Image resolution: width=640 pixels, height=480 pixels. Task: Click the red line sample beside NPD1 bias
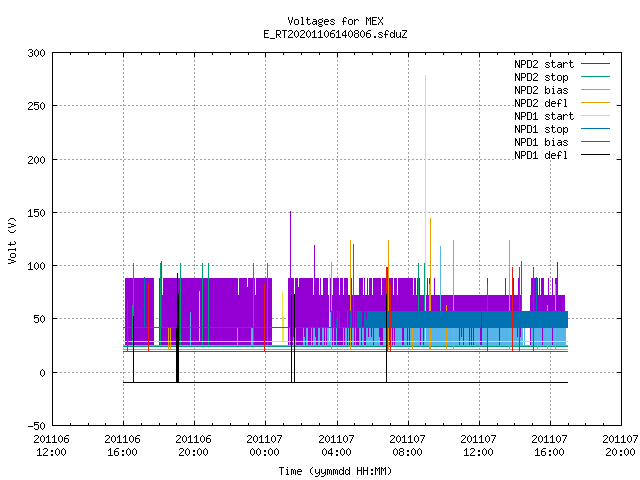[x=596, y=142]
